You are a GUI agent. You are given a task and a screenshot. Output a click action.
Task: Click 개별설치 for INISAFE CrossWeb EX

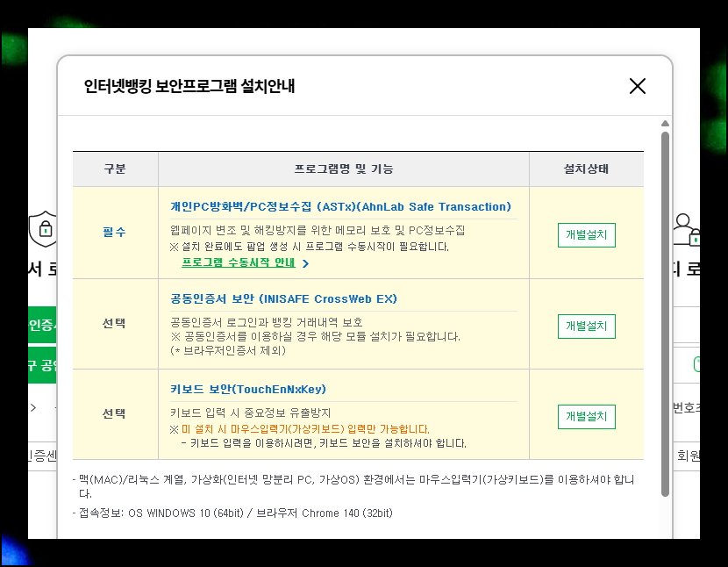click(587, 327)
